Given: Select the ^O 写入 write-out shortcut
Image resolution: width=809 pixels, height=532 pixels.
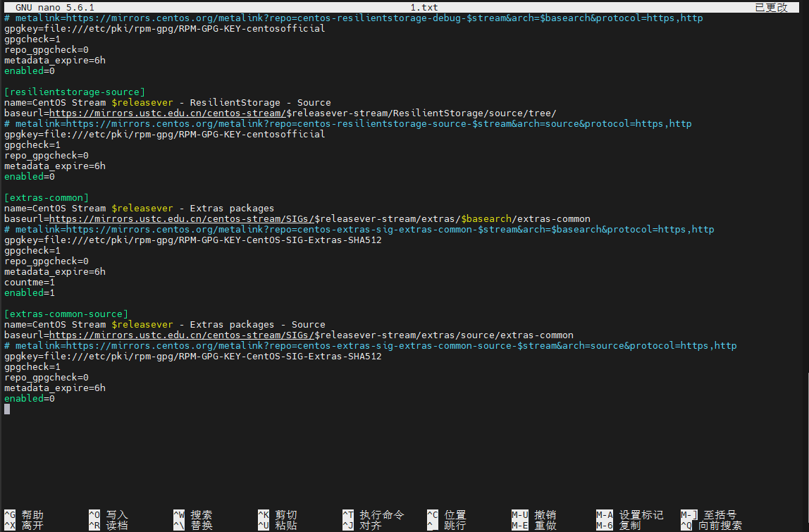Looking at the screenshot, I should [109, 515].
